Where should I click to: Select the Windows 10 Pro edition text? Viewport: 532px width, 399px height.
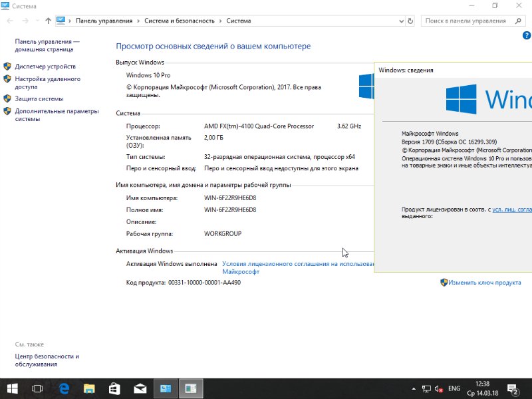(x=148, y=75)
